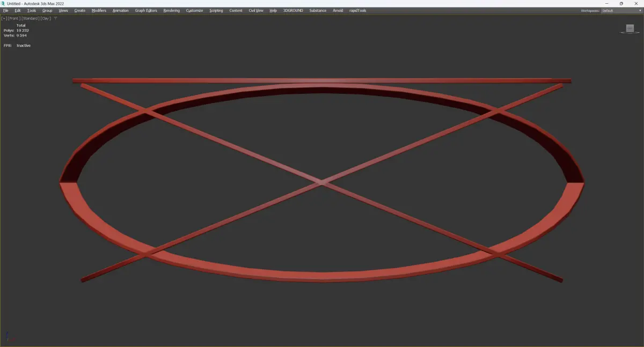The height and width of the screenshot is (347, 644).
Task: Restore down the 3ds Max window
Action: [x=621, y=3]
